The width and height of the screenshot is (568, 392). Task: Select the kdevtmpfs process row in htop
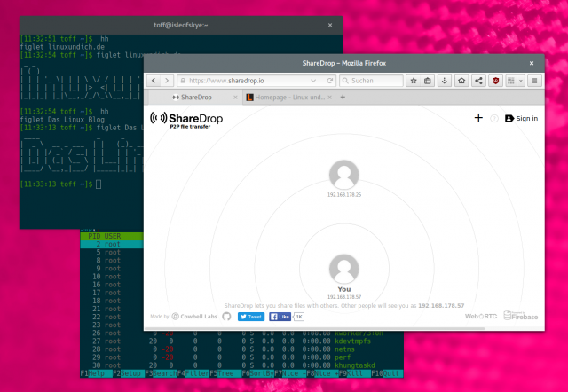241,341
